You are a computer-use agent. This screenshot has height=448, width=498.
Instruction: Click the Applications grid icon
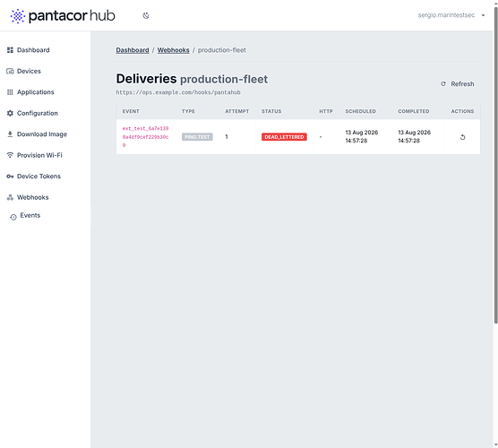click(10, 92)
